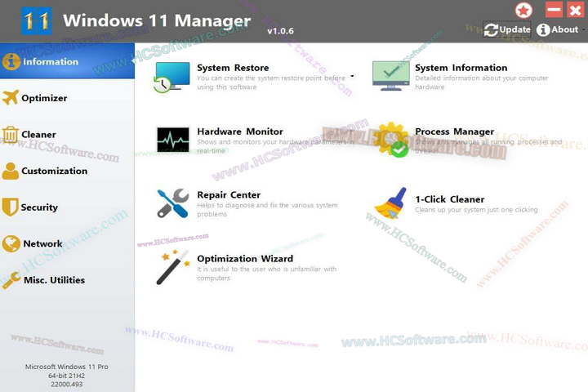Image resolution: width=588 pixels, height=392 pixels.
Task: Go to the Customization section
Action: pos(55,171)
